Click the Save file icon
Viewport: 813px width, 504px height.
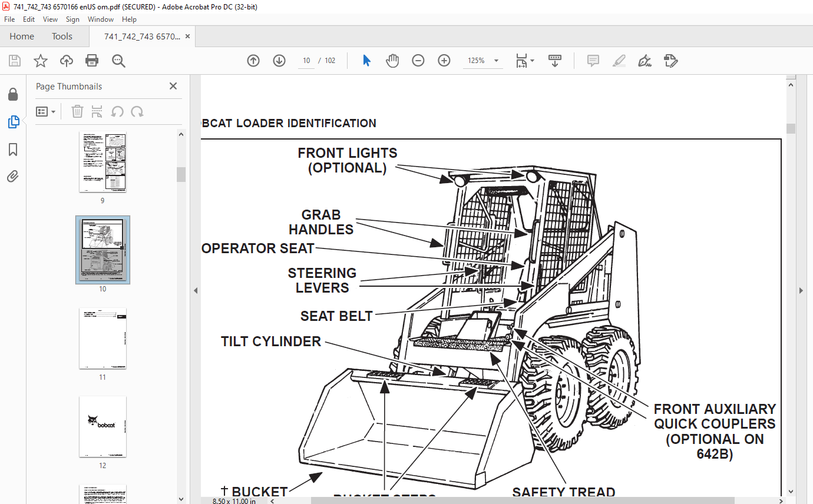click(15, 61)
